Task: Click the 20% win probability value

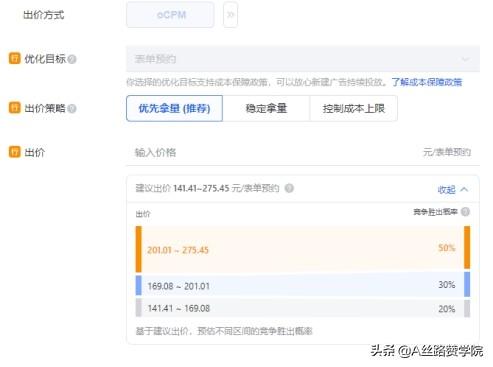Action: pyautogui.click(x=447, y=309)
